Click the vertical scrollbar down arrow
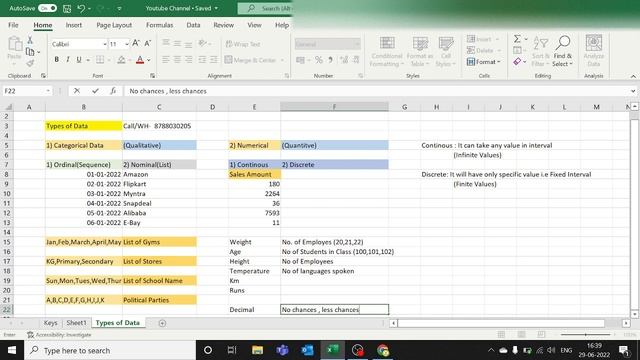The image size is (640, 360). pyautogui.click(x=634, y=314)
